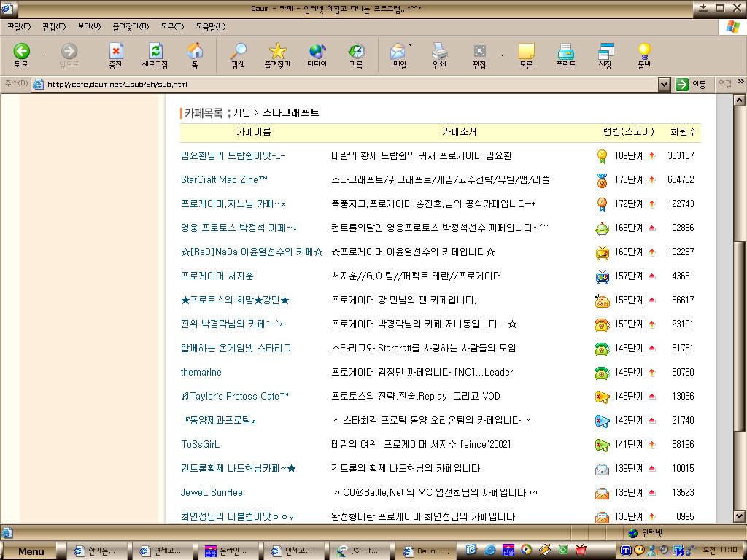Click the 인쇄 printer icon
The height and width of the screenshot is (560, 747).
[439, 55]
